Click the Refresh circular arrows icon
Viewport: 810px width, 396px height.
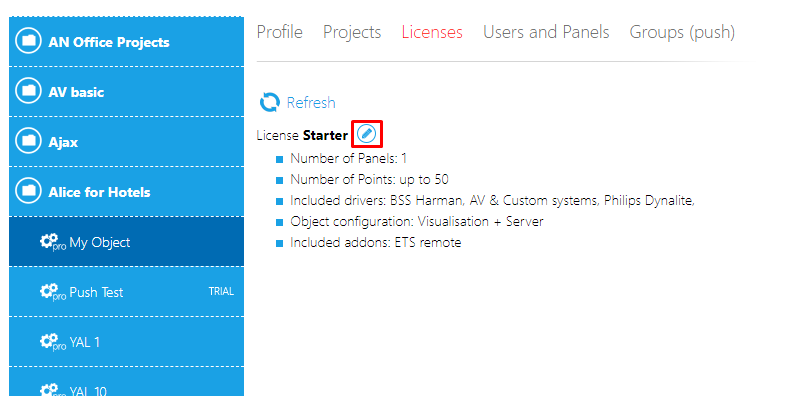(270, 102)
